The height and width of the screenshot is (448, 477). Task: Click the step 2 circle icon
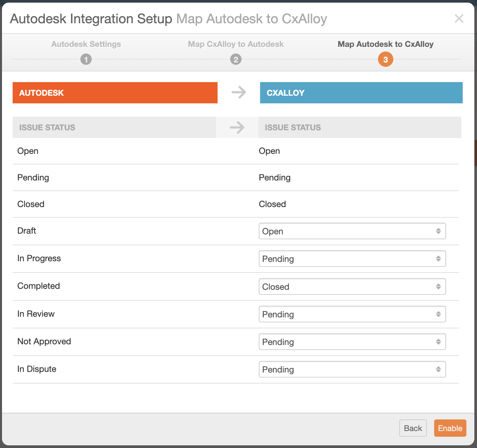click(236, 59)
